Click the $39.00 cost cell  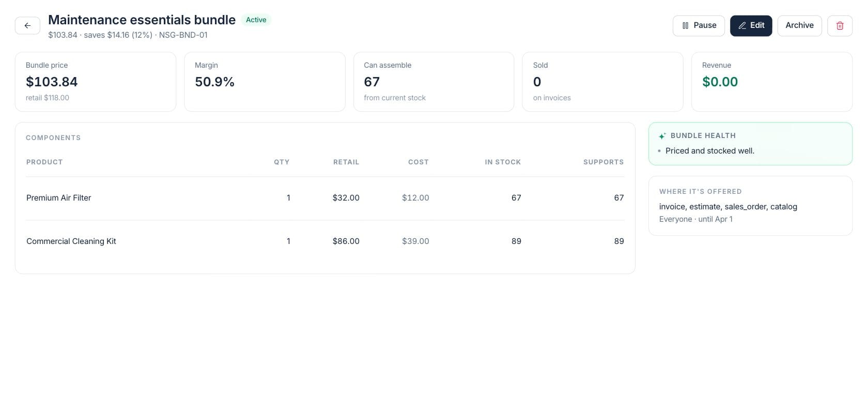pos(415,241)
